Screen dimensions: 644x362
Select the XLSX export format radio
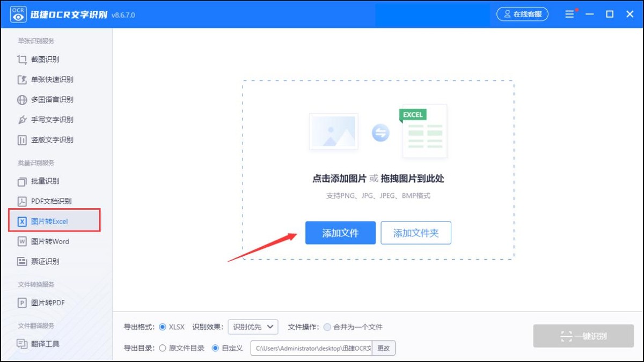coord(163,327)
